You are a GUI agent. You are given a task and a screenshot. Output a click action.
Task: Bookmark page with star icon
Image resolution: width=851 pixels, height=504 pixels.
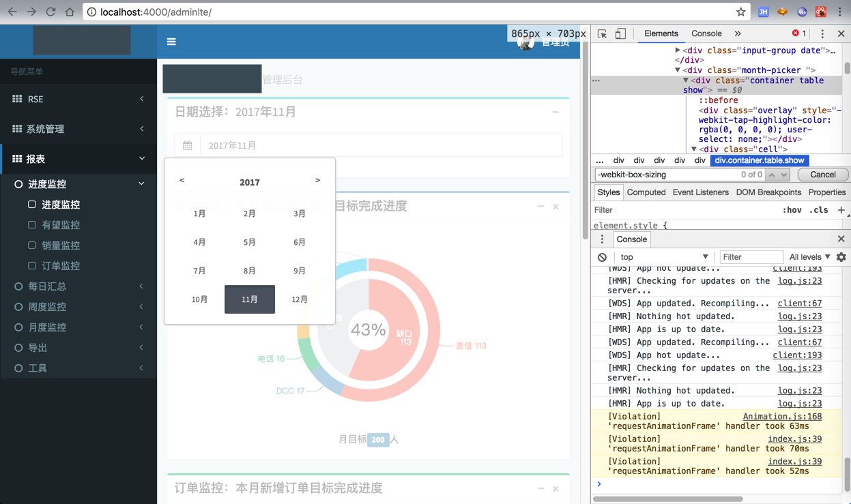point(741,12)
